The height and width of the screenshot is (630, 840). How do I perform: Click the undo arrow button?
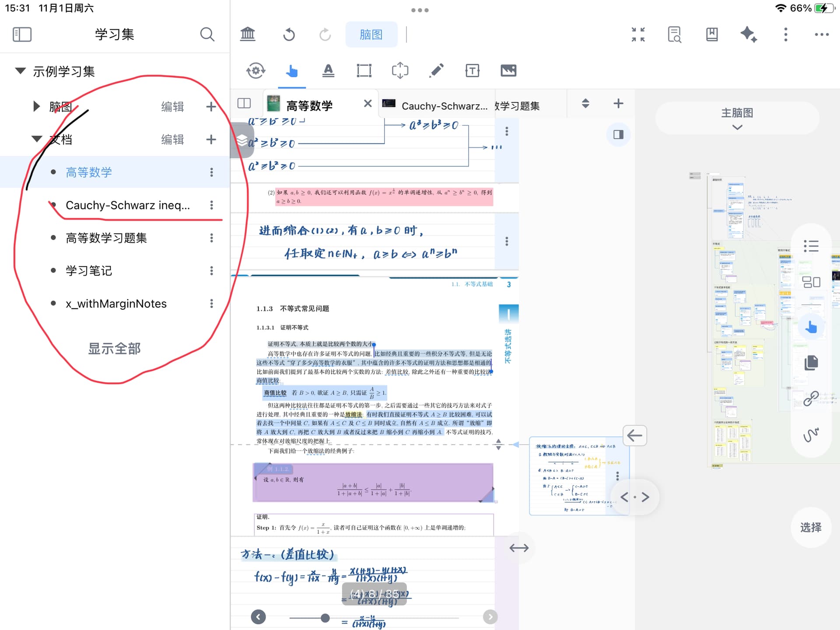coord(289,35)
